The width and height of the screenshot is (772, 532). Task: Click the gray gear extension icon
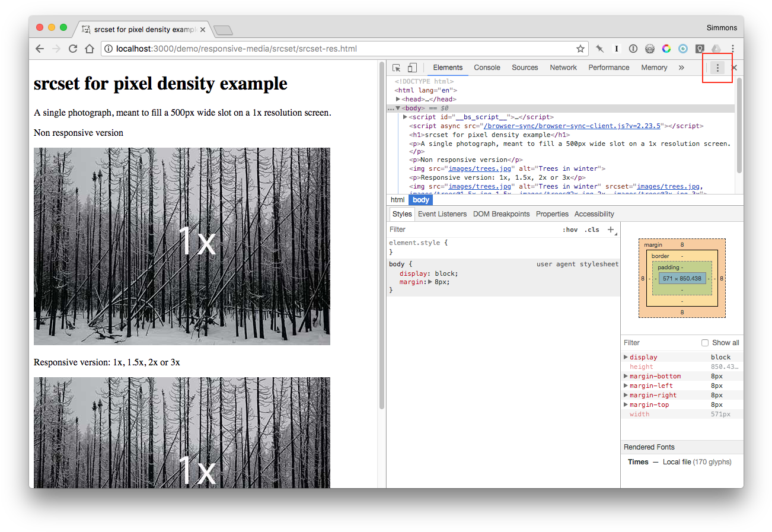click(x=650, y=49)
